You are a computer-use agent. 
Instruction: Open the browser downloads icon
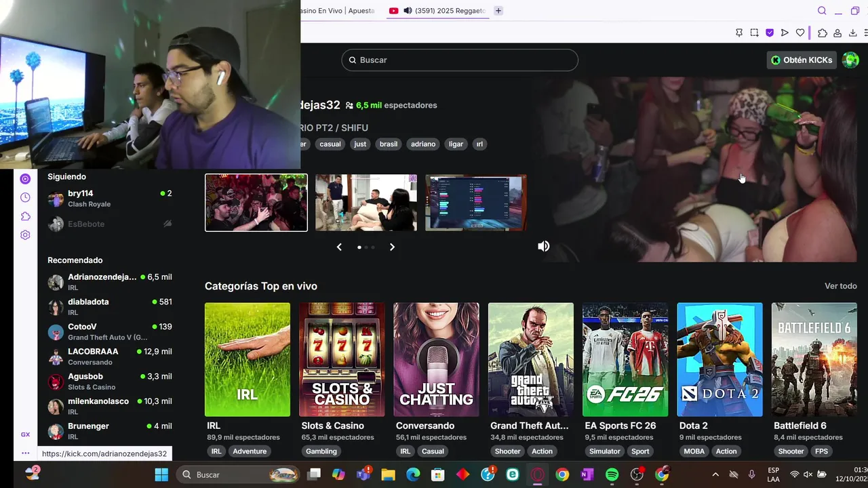853,33
